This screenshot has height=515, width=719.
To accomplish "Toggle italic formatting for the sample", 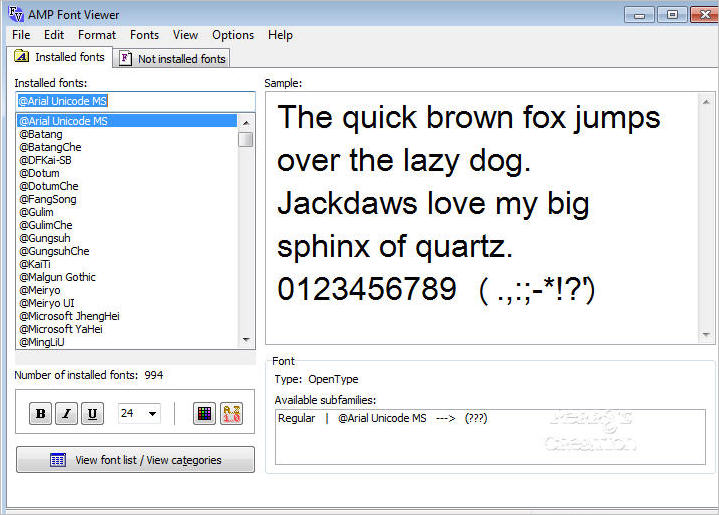I will click(67, 414).
